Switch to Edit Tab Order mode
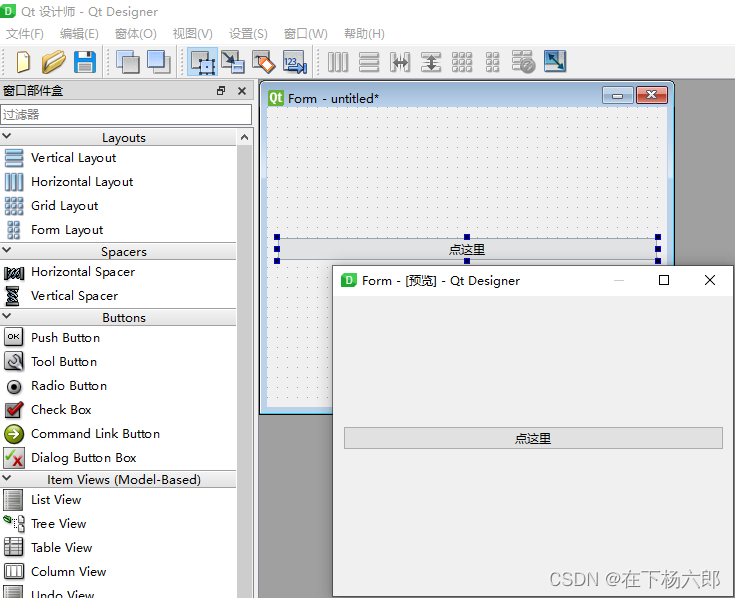The height and width of the screenshot is (598, 735). click(295, 62)
